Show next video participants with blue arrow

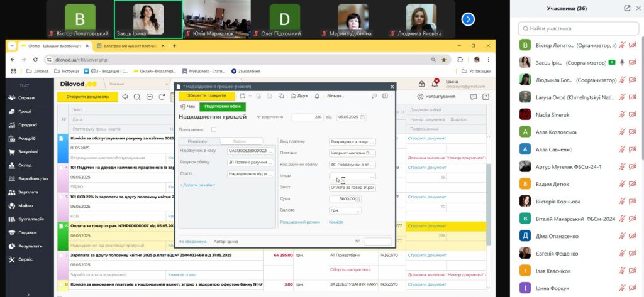click(468, 19)
